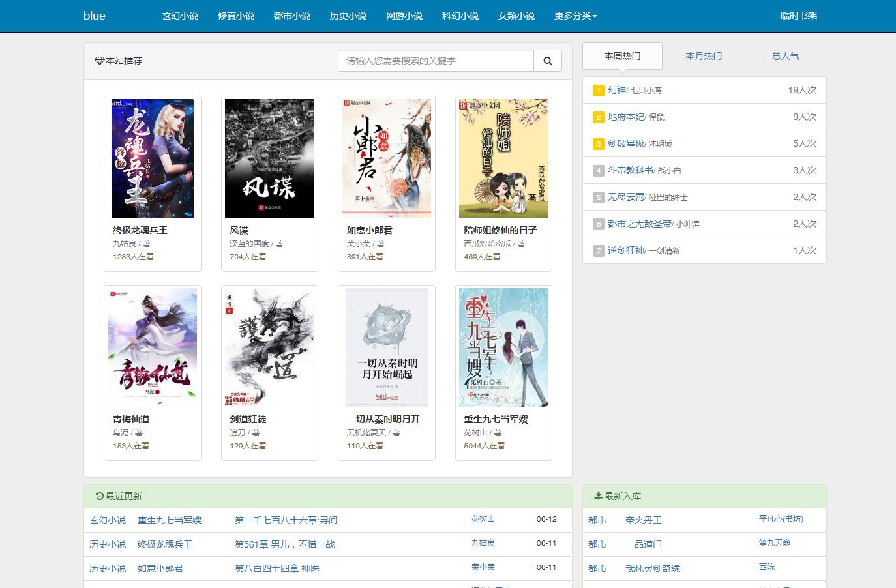Click the cover image of 风谋
The height and width of the screenshot is (588, 896).
click(x=269, y=158)
